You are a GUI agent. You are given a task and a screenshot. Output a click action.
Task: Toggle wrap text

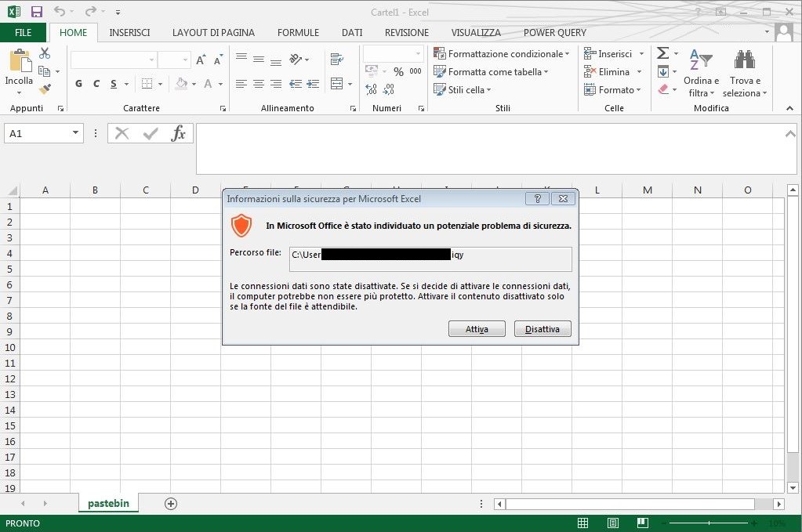[x=336, y=60]
